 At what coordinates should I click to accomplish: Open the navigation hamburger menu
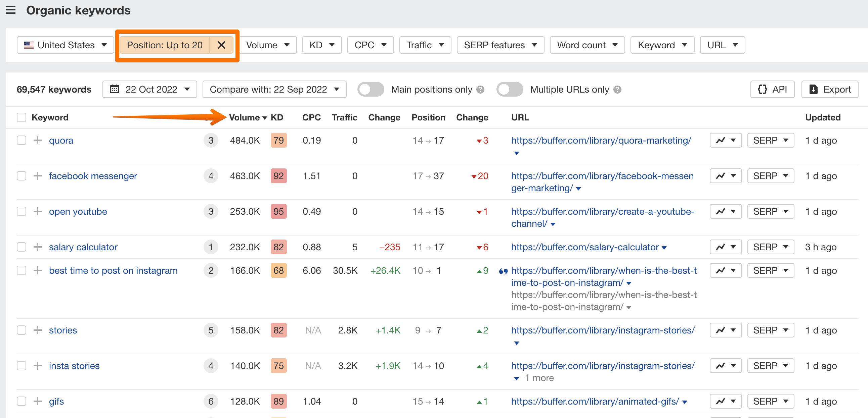[x=11, y=10]
